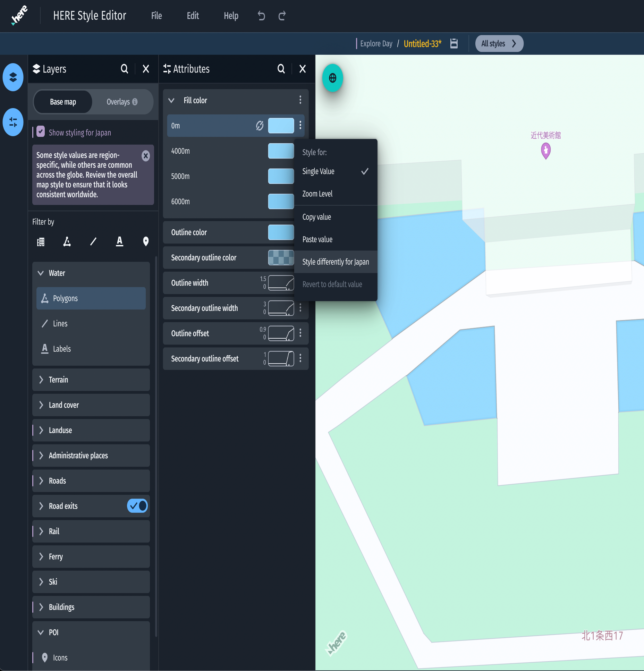Filter layers by building grid icon

41,241
